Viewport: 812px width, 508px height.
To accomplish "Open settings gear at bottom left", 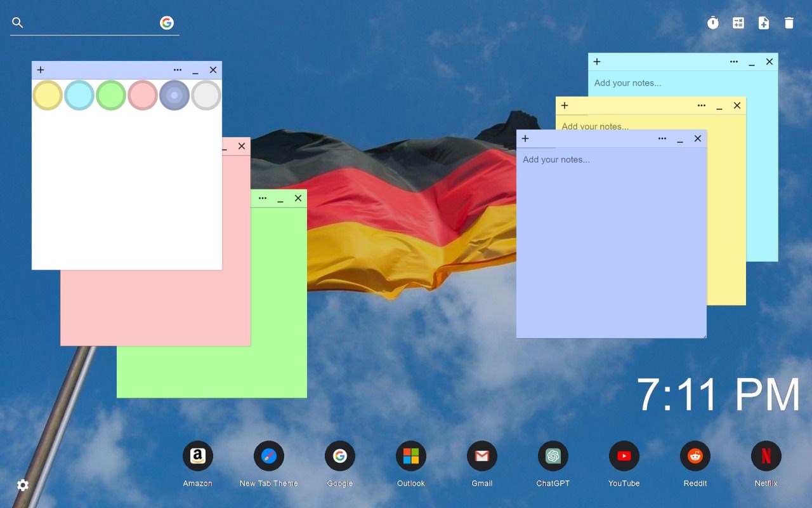I will point(23,485).
